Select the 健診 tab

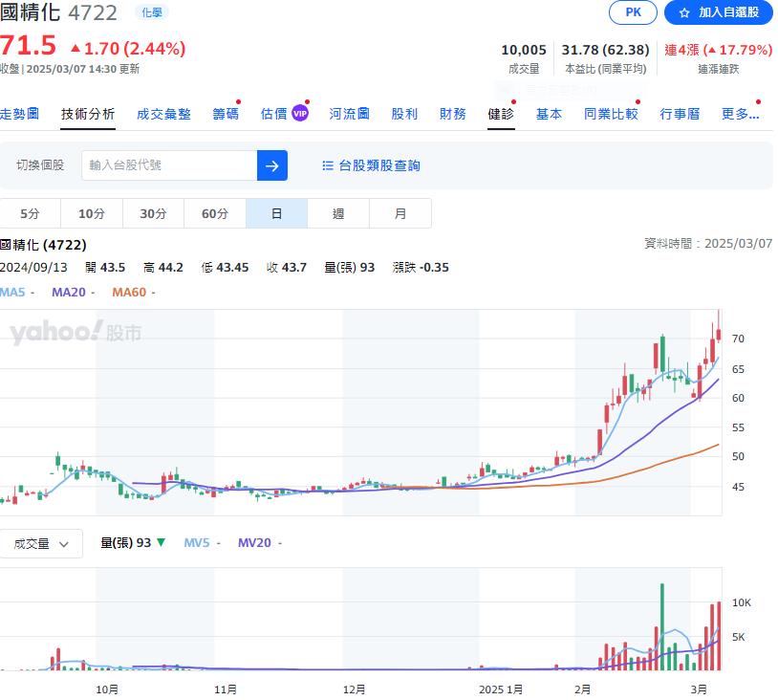pyautogui.click(x=501, y=114)
